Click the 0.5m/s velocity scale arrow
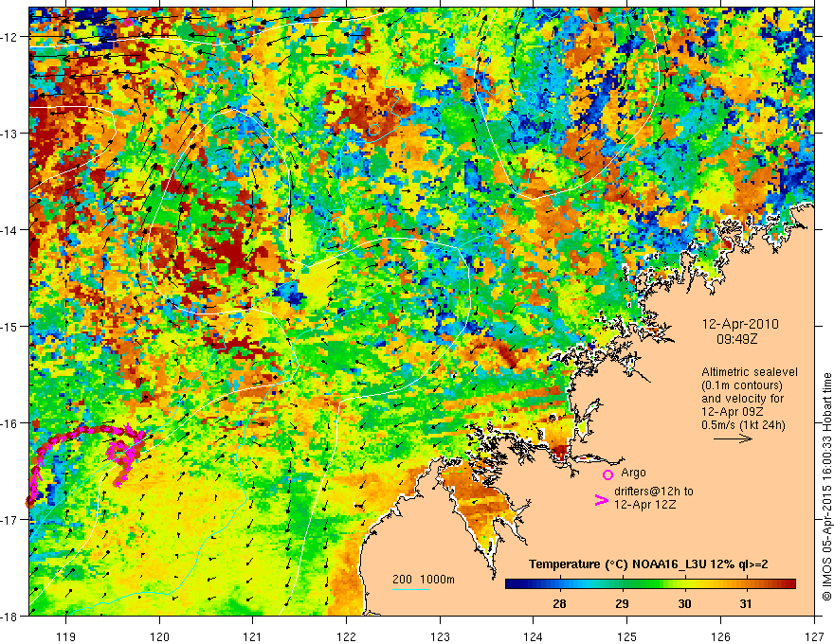Screen dimensions: 834x644 (733, 438)
